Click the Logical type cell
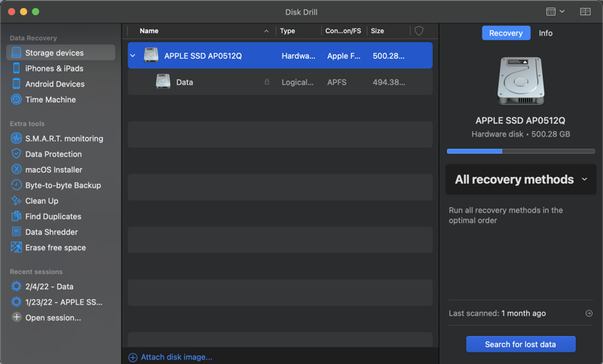Screen dimensions: 603x364 point(297,82)
